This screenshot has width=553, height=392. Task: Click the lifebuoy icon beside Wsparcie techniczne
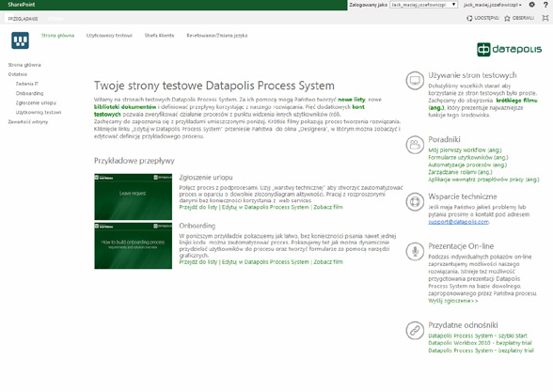coord(415,201)
